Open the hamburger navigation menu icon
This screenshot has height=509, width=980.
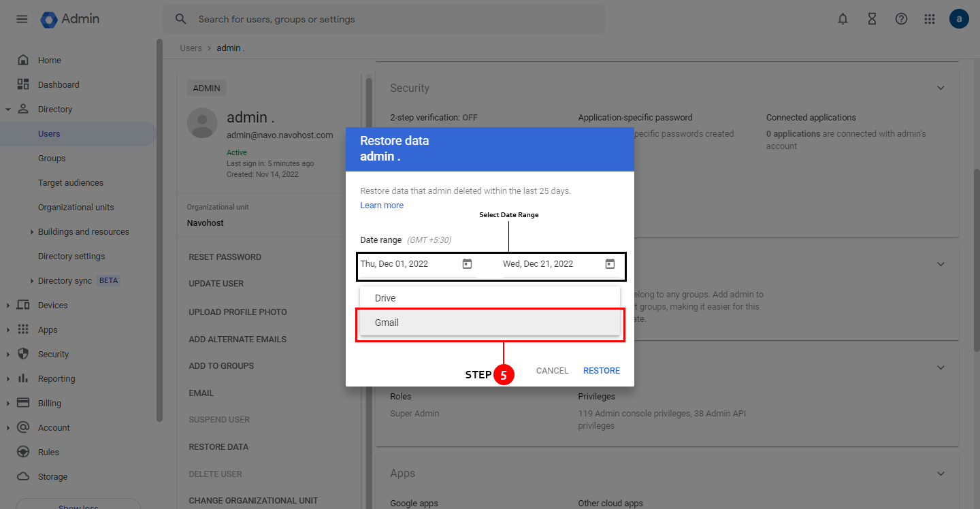(21, 19)
